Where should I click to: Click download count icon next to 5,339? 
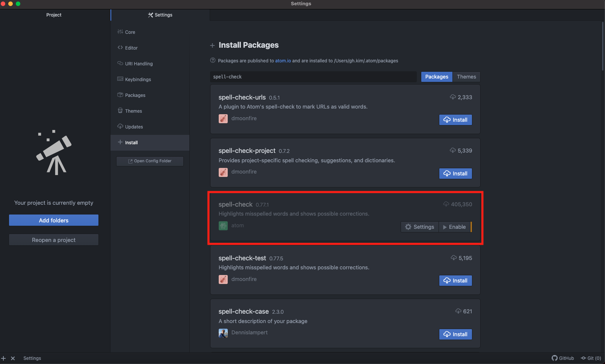pos(453,150)
